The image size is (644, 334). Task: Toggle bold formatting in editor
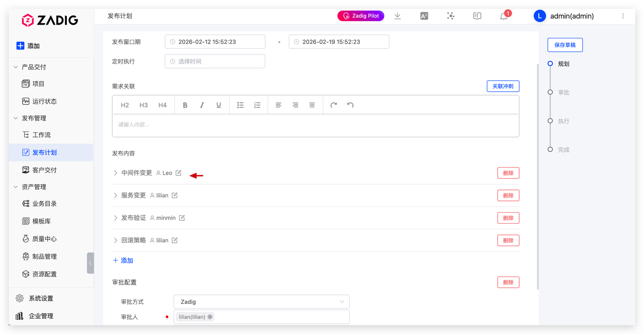pyautogui.click(x=185, y=105)
